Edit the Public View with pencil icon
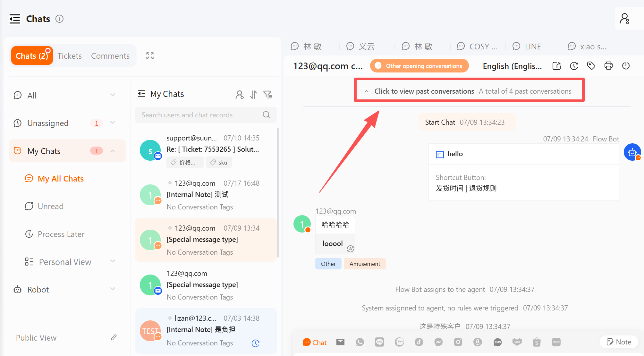 114,337
